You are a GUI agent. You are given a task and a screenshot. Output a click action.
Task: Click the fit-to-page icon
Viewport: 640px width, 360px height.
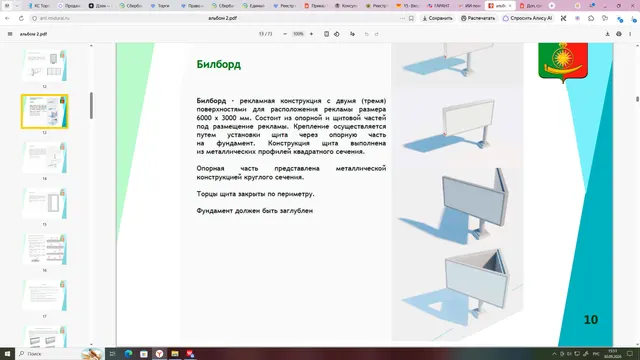327,34
